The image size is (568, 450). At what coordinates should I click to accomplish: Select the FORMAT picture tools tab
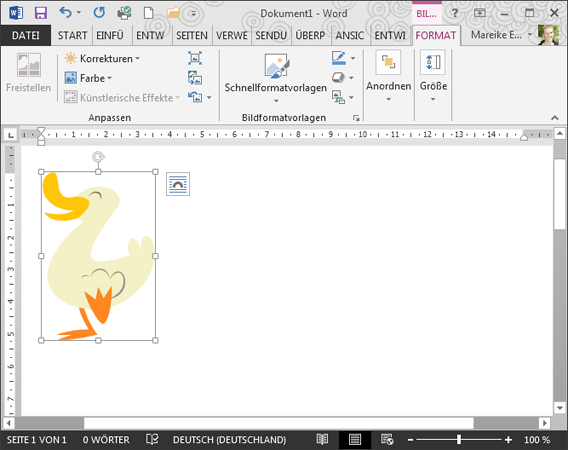coord(436,36)
